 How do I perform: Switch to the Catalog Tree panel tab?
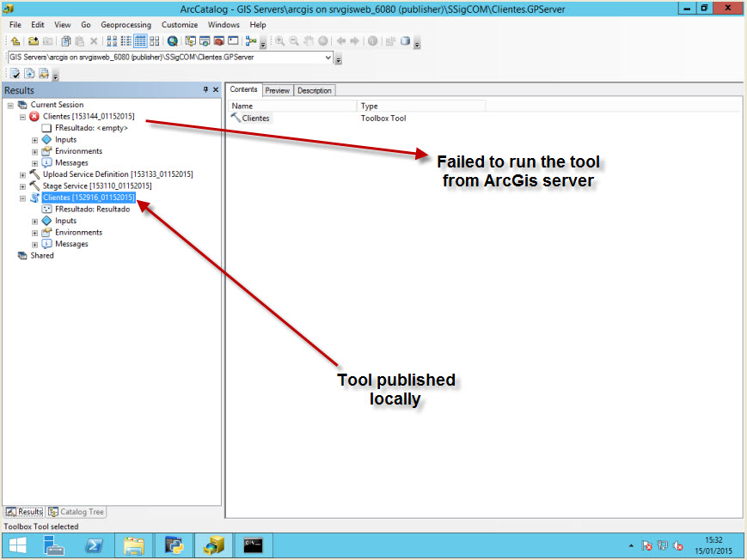tap(77, 512)
